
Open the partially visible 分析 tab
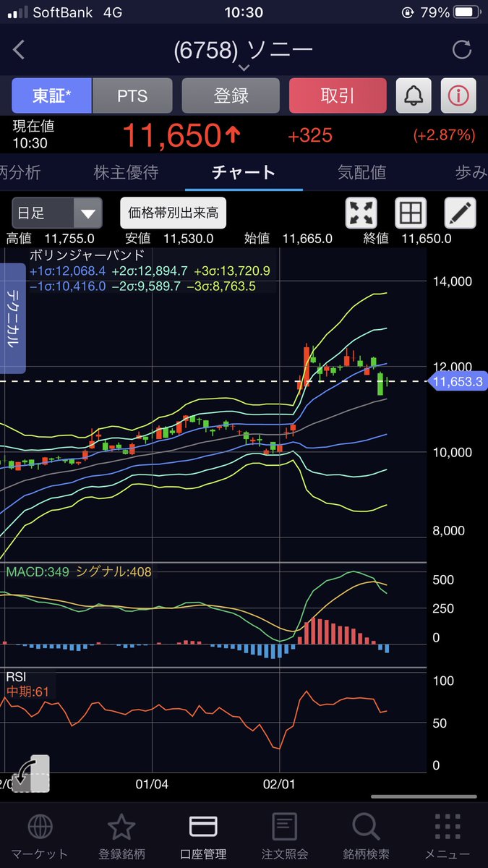[x=20, y=172]
